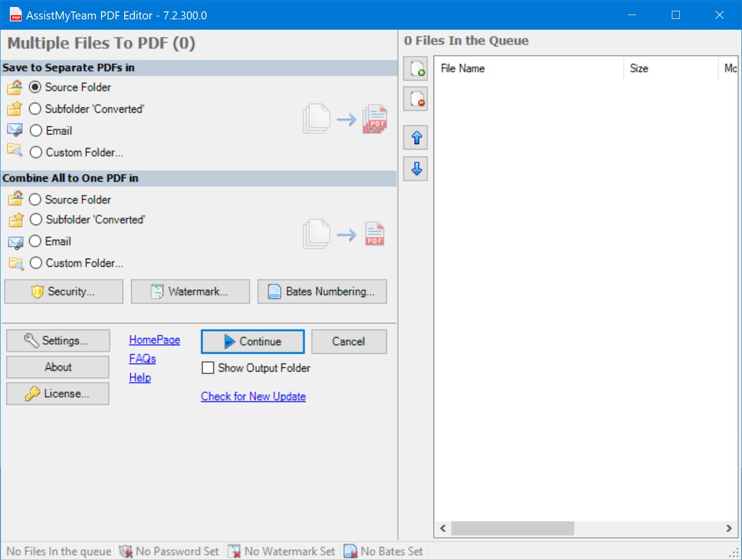742x560 pixels.
Task: Click the No Watermark Set status icon
Action: pos(235,551)
